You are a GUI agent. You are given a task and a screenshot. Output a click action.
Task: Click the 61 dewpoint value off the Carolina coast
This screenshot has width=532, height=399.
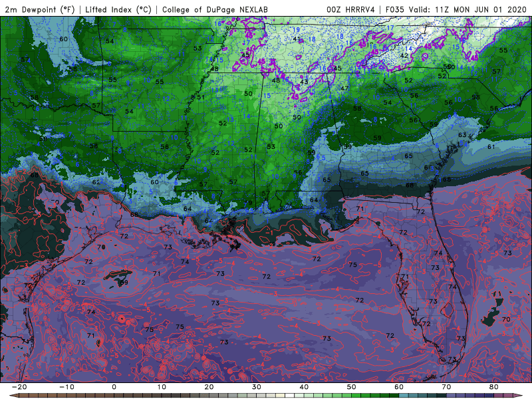coord(491,147)
